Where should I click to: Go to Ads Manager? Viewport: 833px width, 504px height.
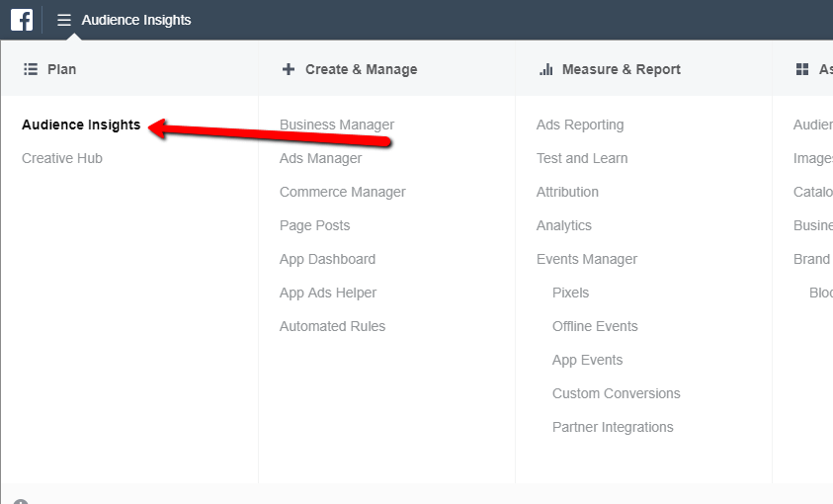tap(320, 158)
